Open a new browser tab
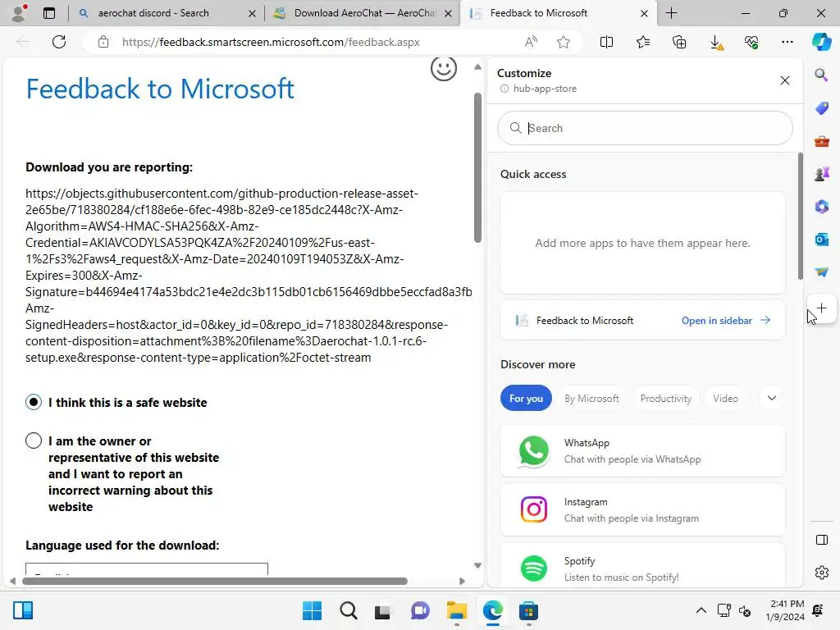The height and width of the screenshot is (630, 840). pyautogui.click(x=671, y=13)
